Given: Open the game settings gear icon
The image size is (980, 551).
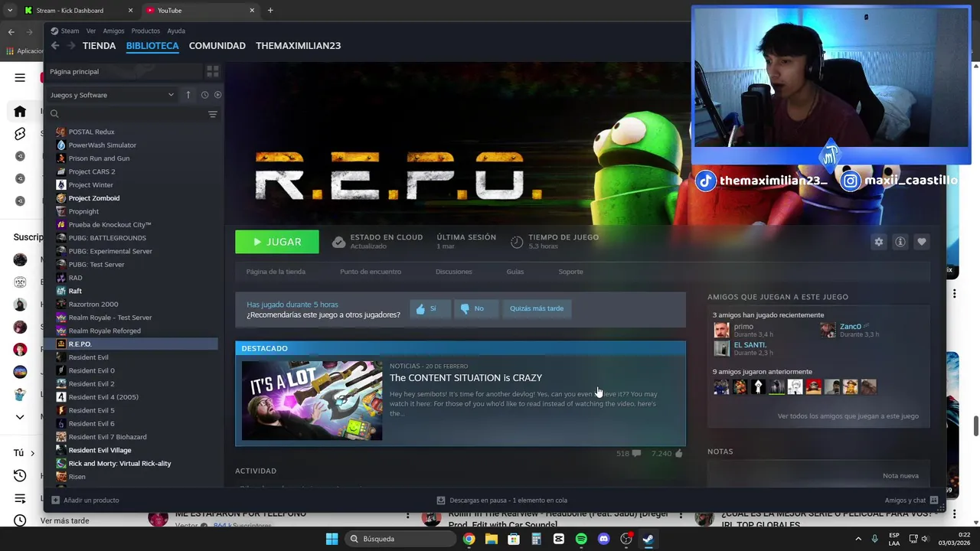Looking at the screenshot, I should click(x=879, y=242).
